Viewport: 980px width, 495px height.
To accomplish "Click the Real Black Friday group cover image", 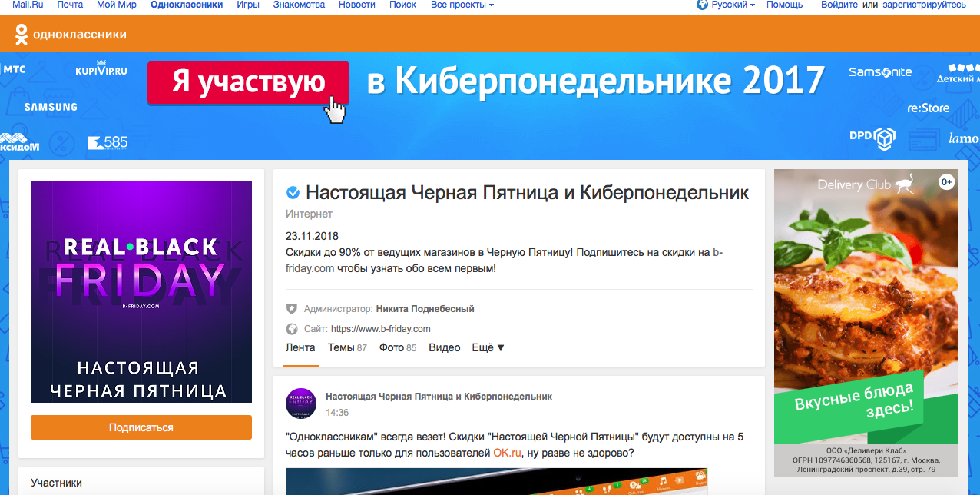I will point(141,292).
